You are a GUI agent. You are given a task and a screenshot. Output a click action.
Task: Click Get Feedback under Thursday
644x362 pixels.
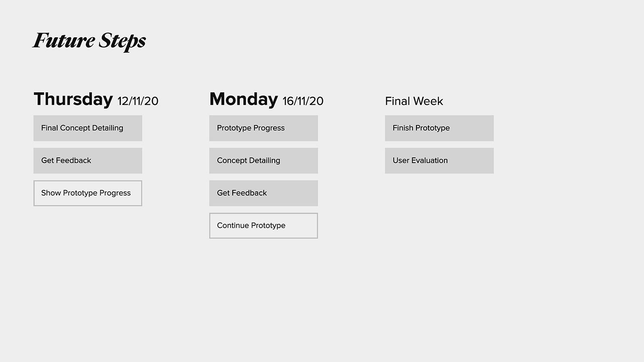click(88, 161)
